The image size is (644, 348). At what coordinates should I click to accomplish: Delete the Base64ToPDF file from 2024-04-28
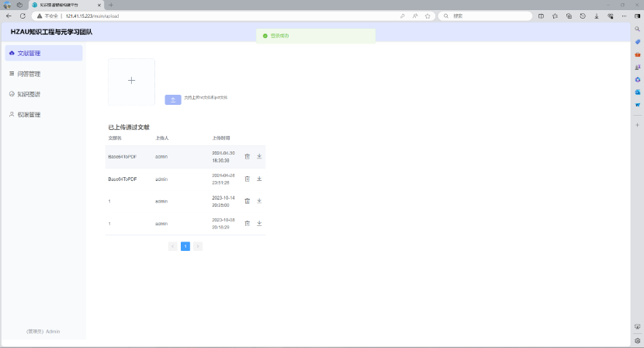point(247,179)
